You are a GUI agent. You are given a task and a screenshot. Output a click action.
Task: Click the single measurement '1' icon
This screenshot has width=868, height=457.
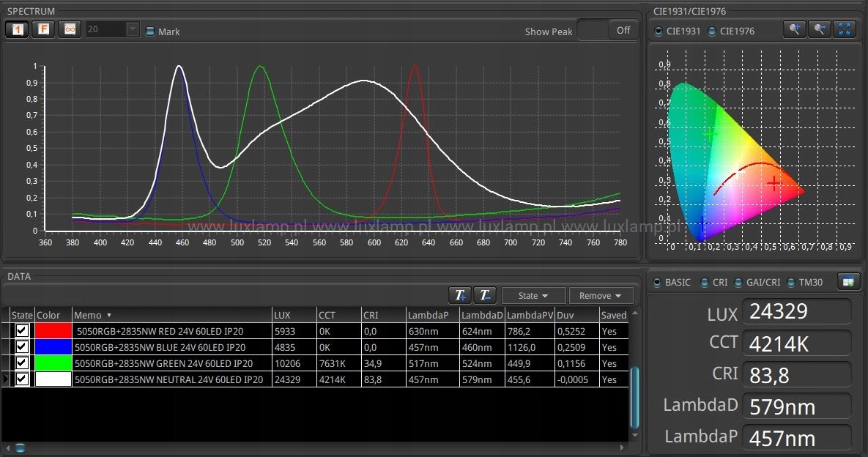click(17, 30)
